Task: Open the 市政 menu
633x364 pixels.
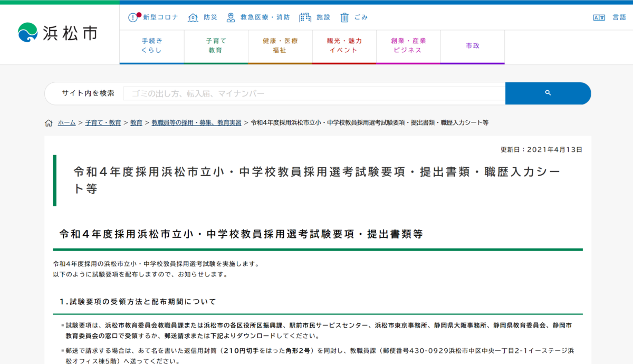Action: coord(473,46)
